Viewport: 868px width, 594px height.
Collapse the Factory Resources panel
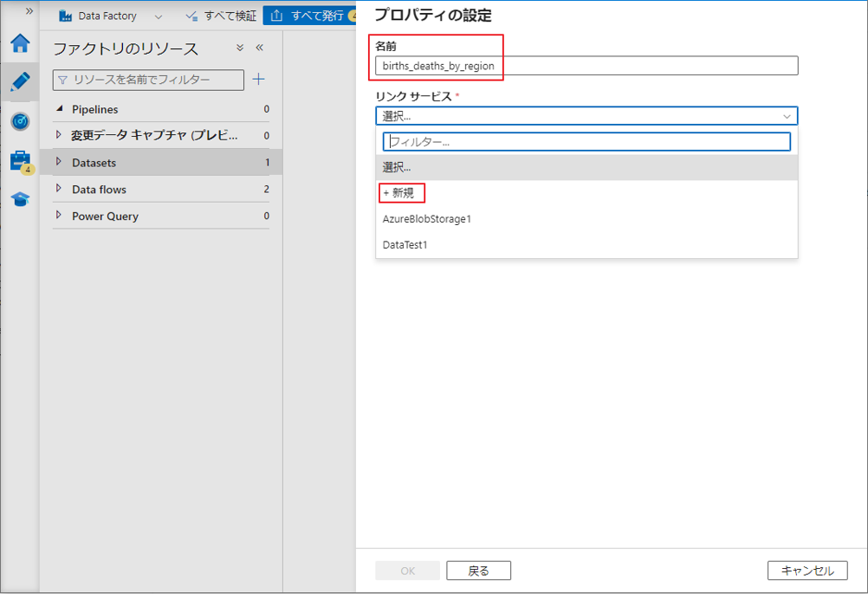[260, 48]
